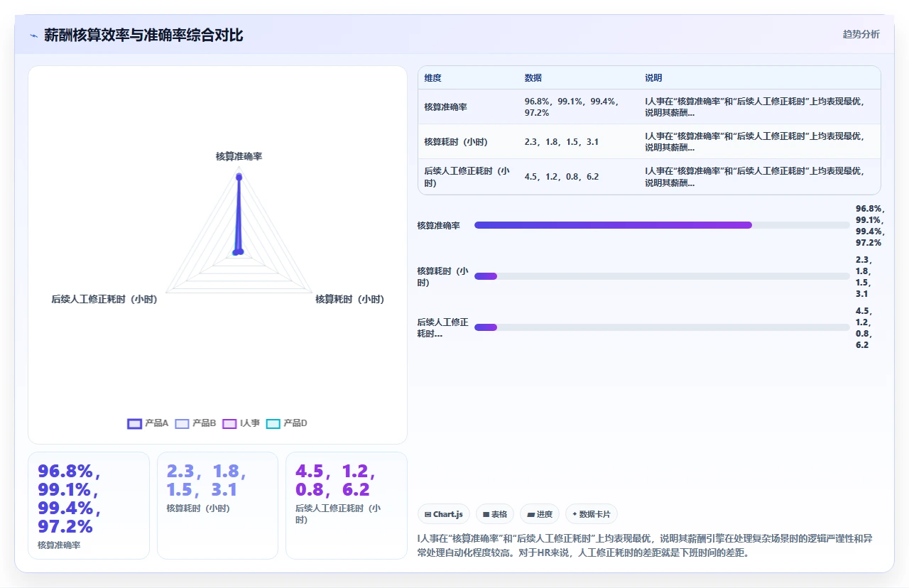
Task: Click the summary paragraph under the tags
Action: pos(645,545)
